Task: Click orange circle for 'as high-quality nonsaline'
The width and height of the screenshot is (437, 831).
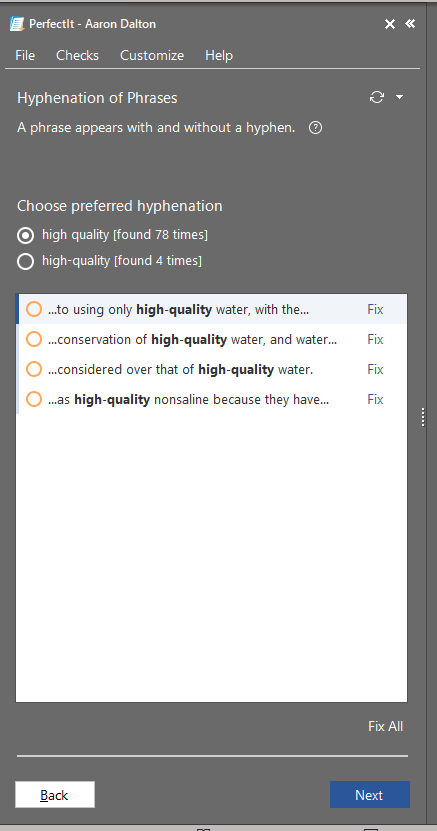Action: click(x=34, y=399)
